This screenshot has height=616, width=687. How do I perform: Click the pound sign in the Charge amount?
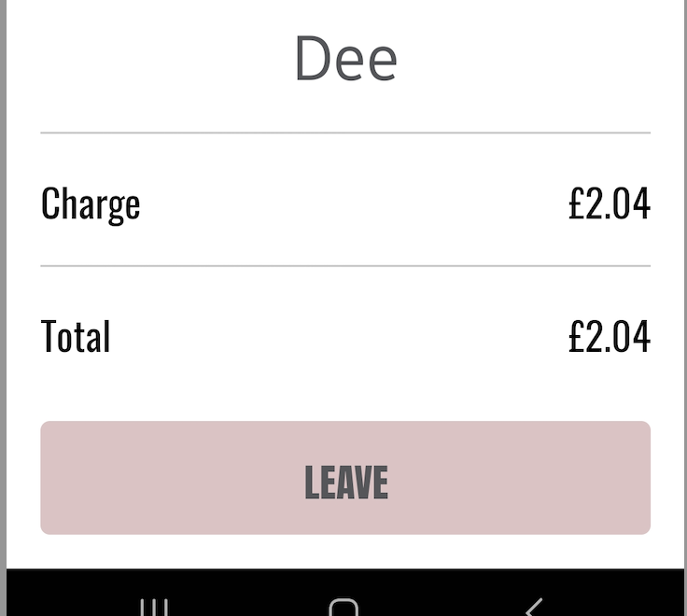click(x=576, y=203)
